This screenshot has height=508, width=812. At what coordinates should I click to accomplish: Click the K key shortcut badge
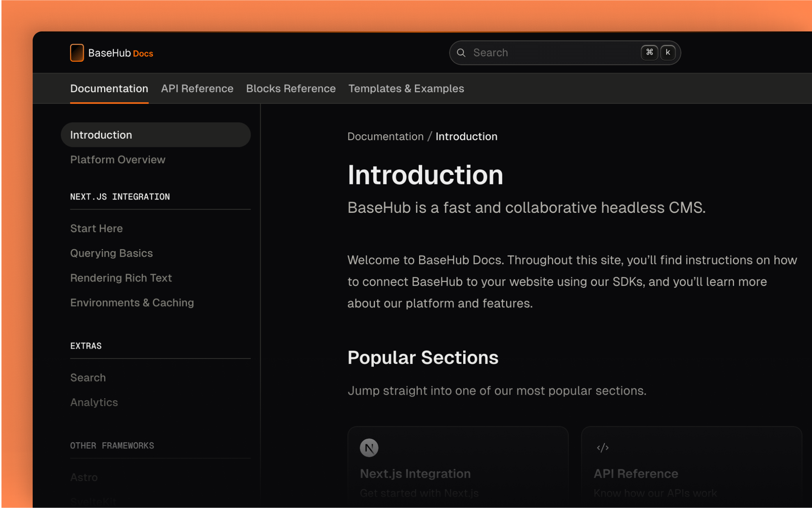pyautogui.click(x=668, y=52)
